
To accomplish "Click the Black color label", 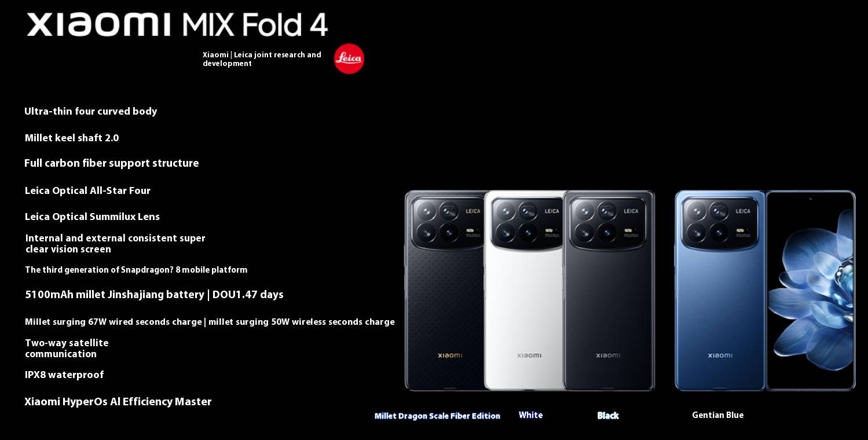I will click(x=608, y=416).
